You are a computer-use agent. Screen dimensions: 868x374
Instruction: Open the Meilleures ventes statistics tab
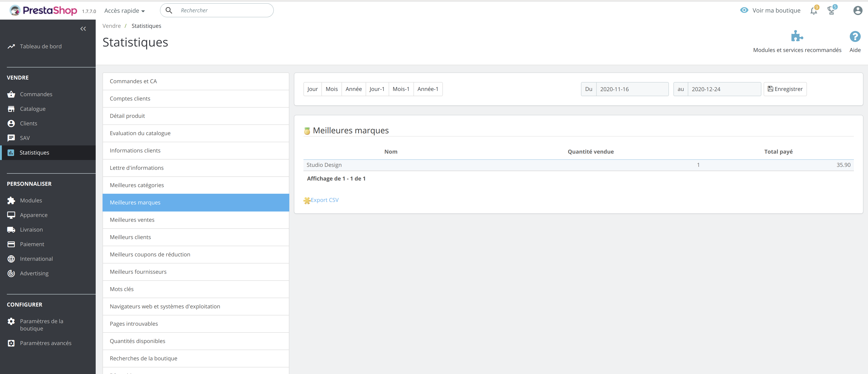coord(132,220)
